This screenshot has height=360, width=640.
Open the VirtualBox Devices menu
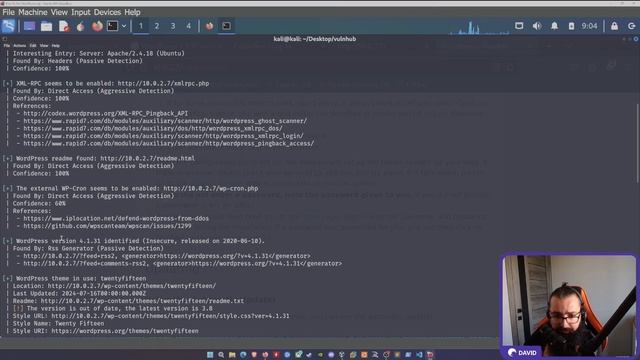[107, 12]
